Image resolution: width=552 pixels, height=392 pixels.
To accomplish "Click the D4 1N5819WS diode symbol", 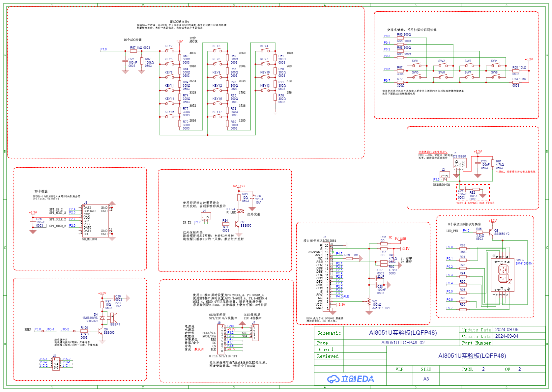I will click(102, 318).
